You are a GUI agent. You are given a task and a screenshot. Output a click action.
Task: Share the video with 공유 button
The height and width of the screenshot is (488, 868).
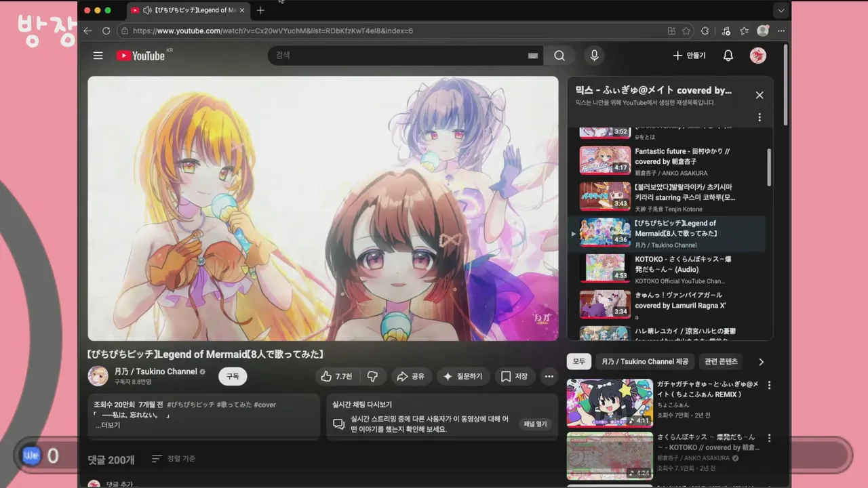point(410,376)
